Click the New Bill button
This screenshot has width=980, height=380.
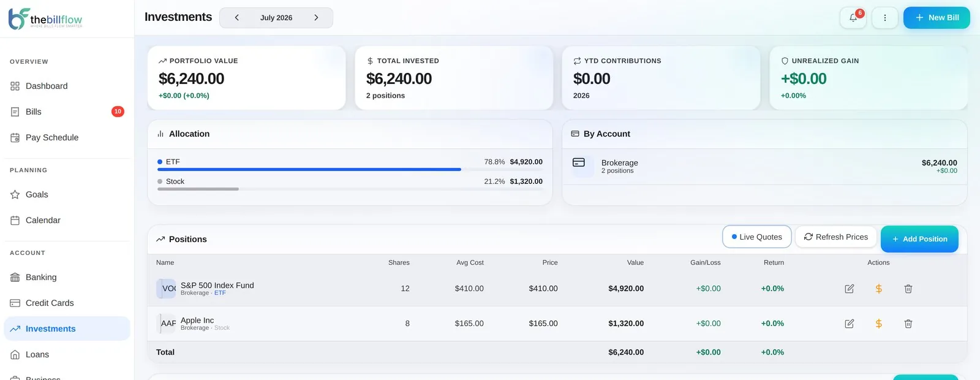[x=937, y=18]
